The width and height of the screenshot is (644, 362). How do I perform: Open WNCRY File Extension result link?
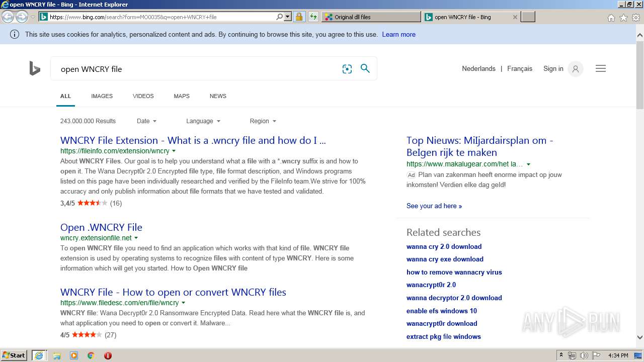(x=193, y=140)
